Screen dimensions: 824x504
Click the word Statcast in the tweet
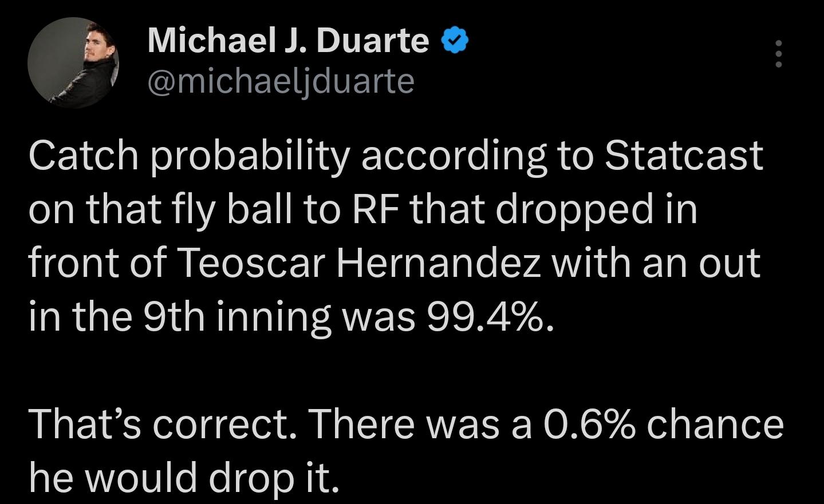click(x=684, y=156)
